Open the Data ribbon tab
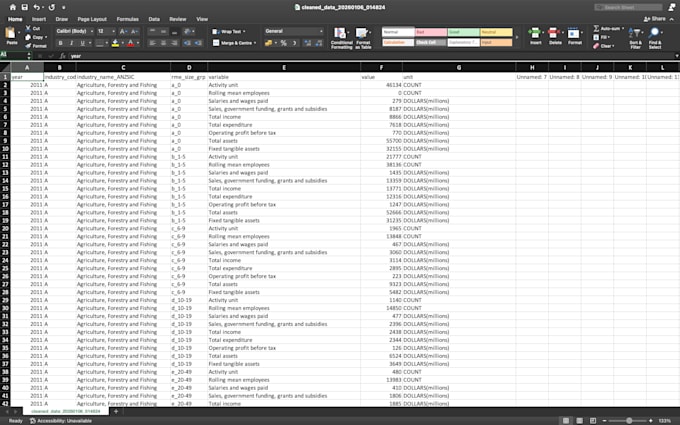The image size is (680, 425). click(154, 19)
